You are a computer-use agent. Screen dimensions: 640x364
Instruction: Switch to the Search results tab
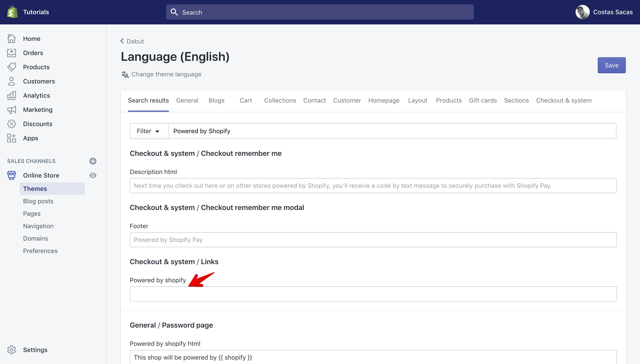point(148,101)
